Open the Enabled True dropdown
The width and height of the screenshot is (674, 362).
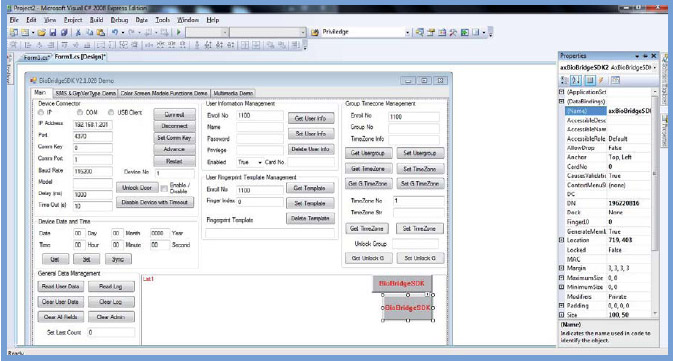click(260, 163)
